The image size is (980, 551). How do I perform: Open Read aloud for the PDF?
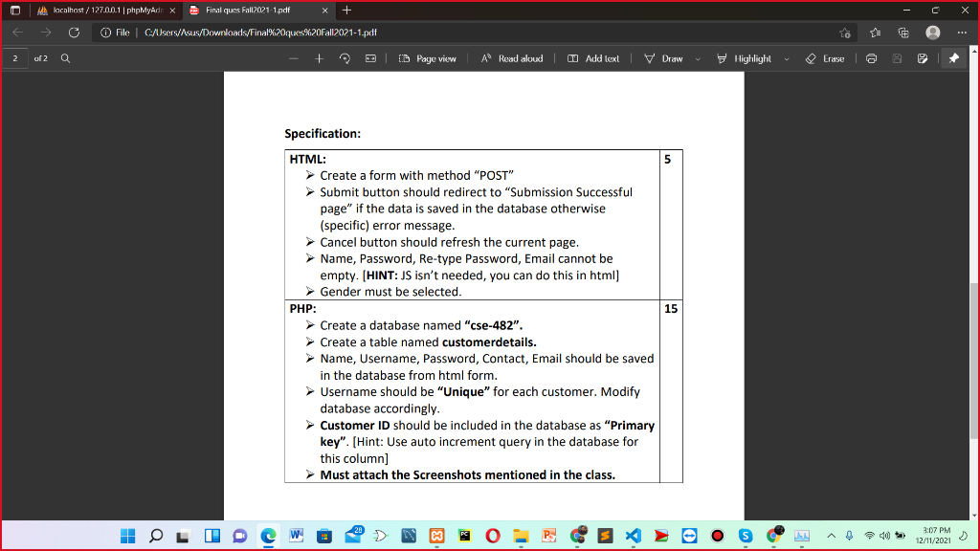click(x=512, y=57)
